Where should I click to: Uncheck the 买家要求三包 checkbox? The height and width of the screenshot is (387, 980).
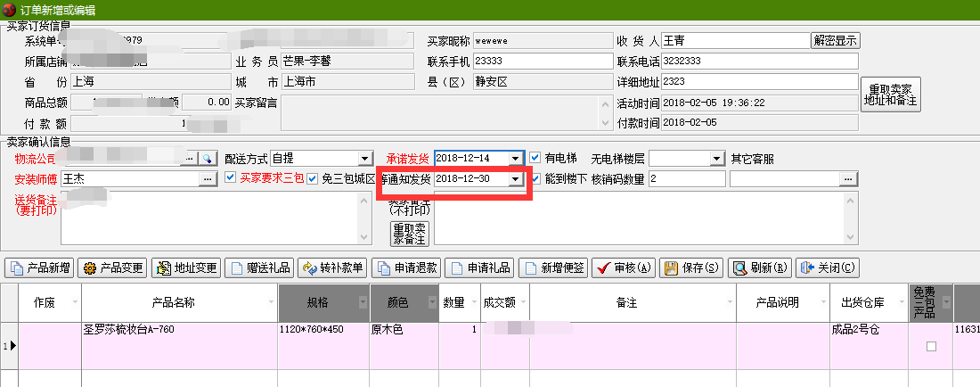click(x=231, y=178)
